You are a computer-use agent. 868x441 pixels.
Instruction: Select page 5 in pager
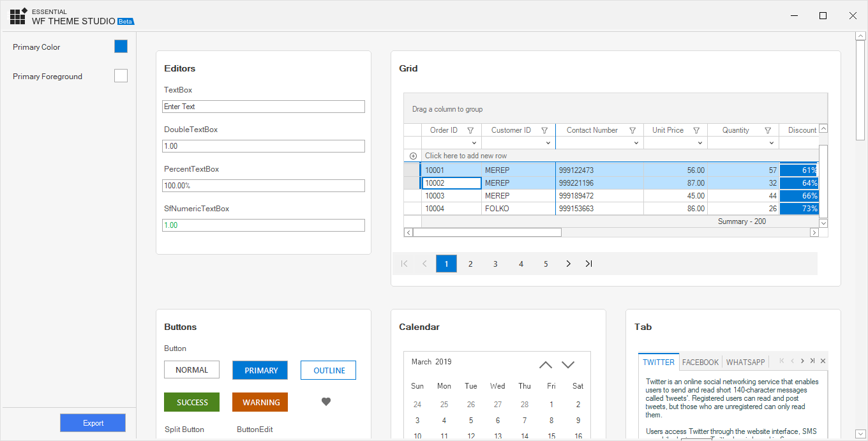[546, 264]
